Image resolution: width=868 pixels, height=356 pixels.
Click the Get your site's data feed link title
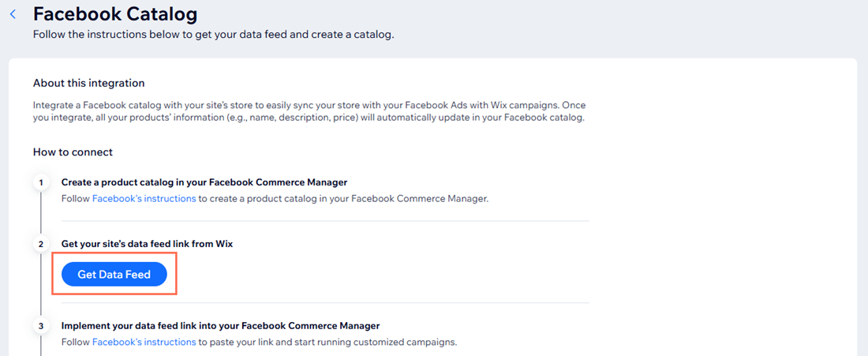[x=147, y=244]
